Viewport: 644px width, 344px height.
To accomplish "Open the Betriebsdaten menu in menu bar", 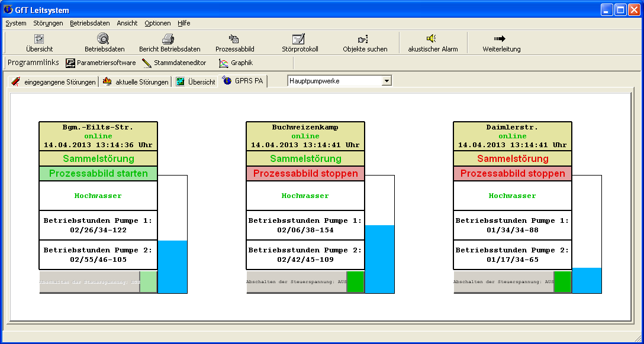I will (89, 23).
